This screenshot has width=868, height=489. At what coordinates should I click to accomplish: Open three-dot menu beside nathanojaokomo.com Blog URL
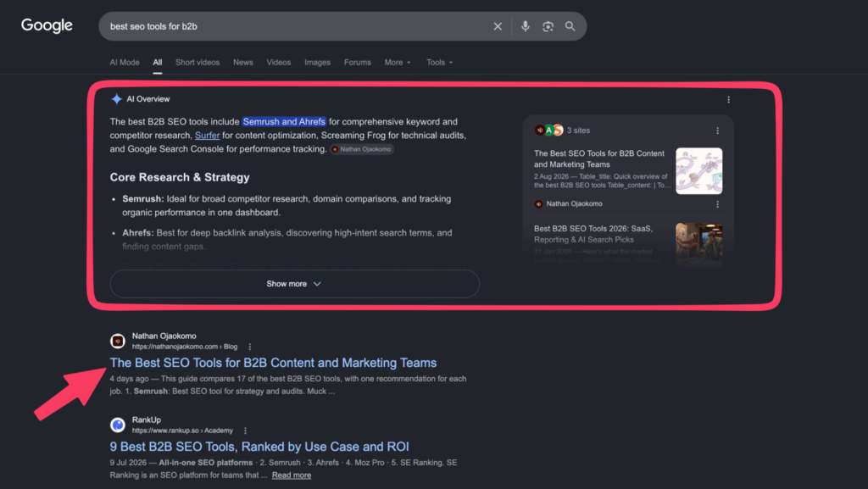click(250, 347)
